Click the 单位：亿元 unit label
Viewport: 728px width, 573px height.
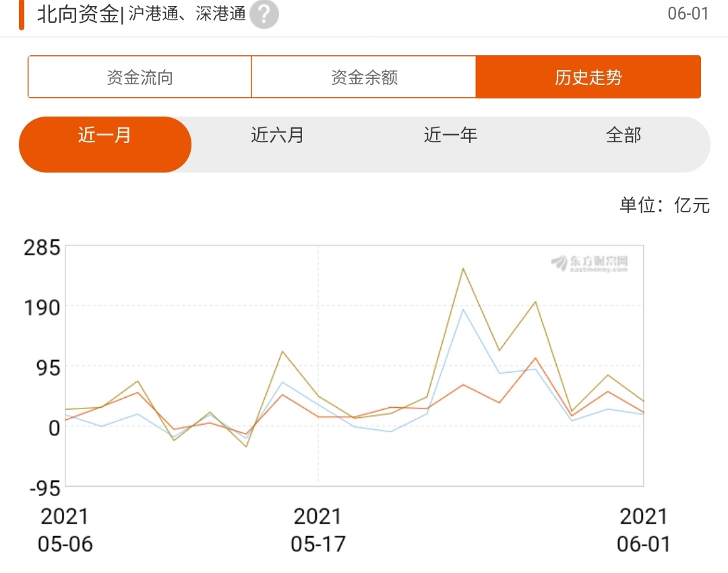coord(666,205)
